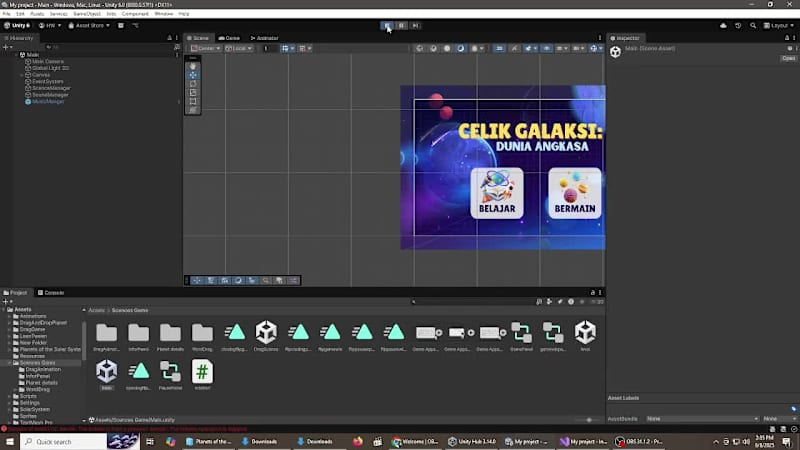Select the Move tool in Scene toolbar
Viewport: 800px width, 450px height.
[x=193, y=75]
